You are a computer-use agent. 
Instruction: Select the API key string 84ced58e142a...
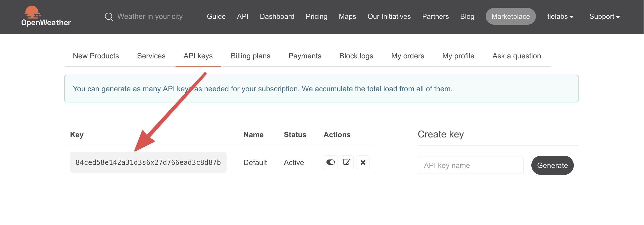(x=148, y=162)
